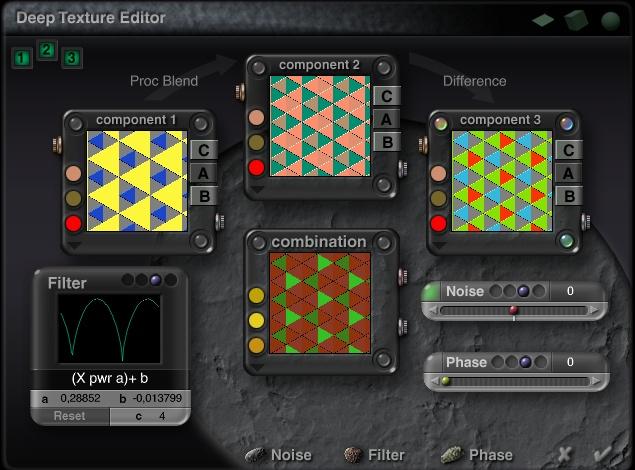
Task: Pick component 2 red color swatch
Action: click(256, 167)
